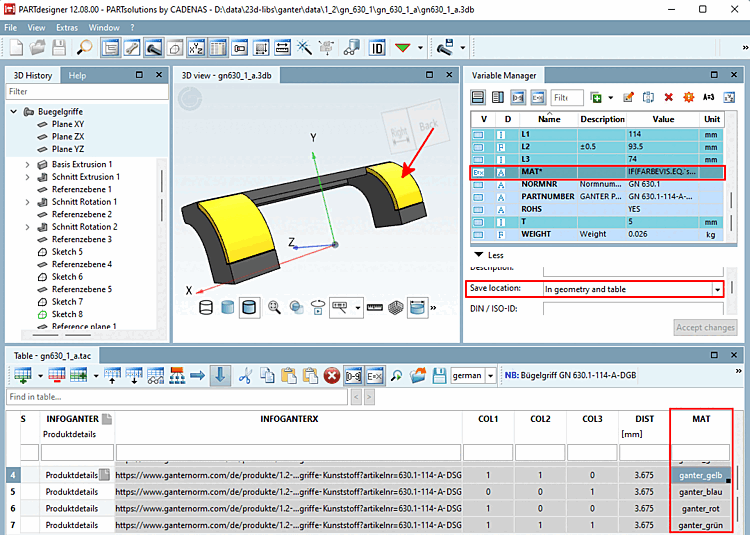Collapse details with the Less button
This screenshot has width=750, height=535.
tap(490, 255)
